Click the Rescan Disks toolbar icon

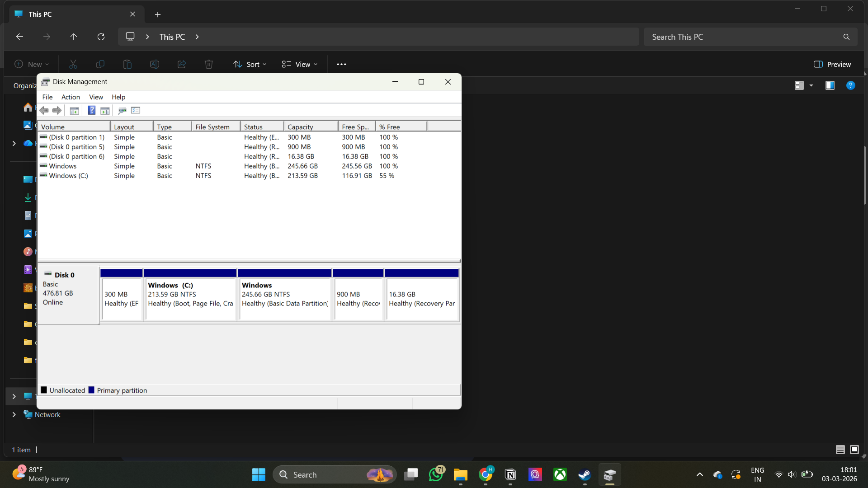click(x=122, y=110)
